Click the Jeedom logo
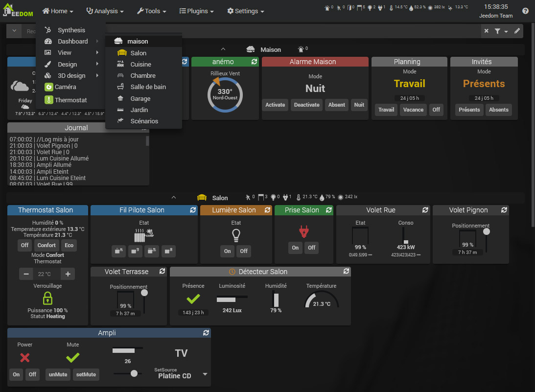535x392 pixels. pos(18,10)
